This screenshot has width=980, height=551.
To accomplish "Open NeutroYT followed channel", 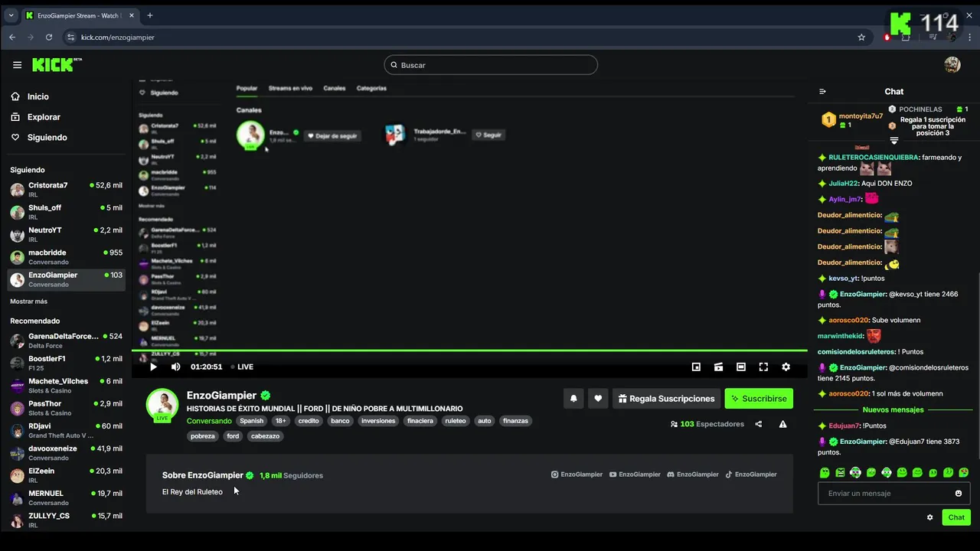I will (x=66, y=234).
